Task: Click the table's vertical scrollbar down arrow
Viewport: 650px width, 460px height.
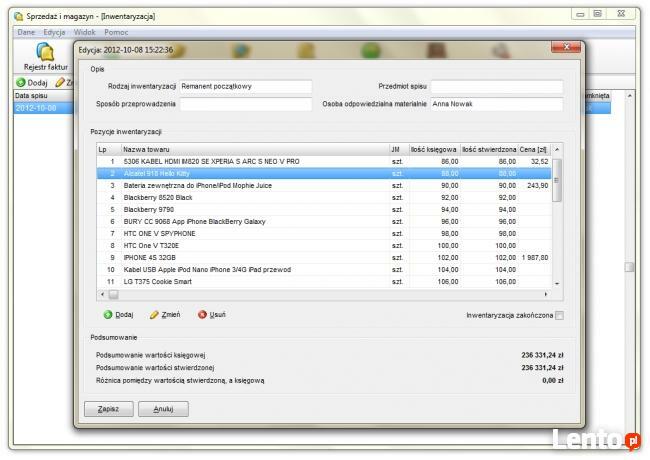Action: pos(557,282)
